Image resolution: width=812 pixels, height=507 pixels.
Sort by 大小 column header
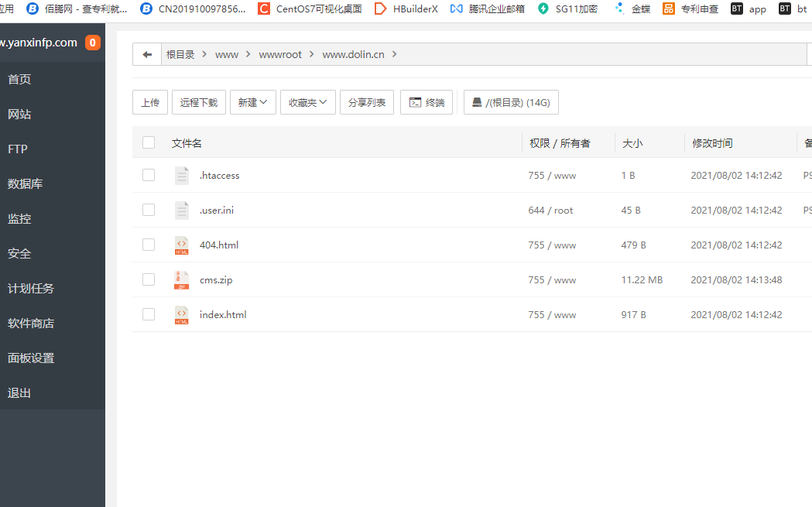(x=632, y=143)
